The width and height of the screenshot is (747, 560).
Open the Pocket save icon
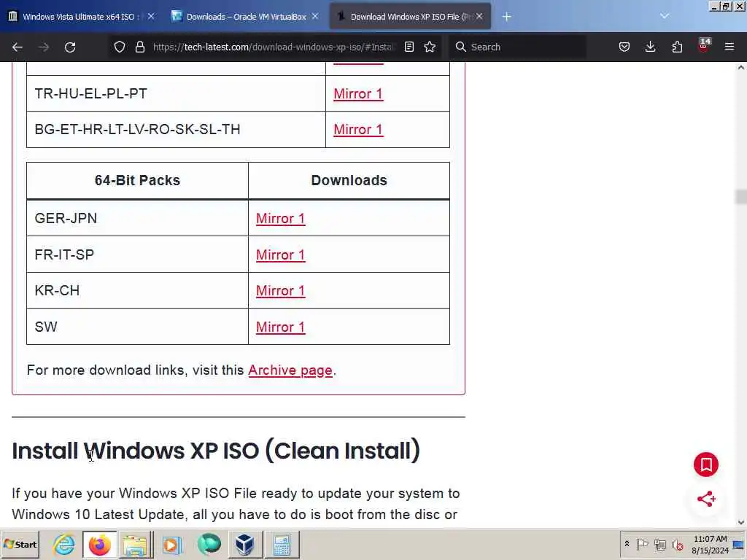pyautogui.click(x=624, y=47)
